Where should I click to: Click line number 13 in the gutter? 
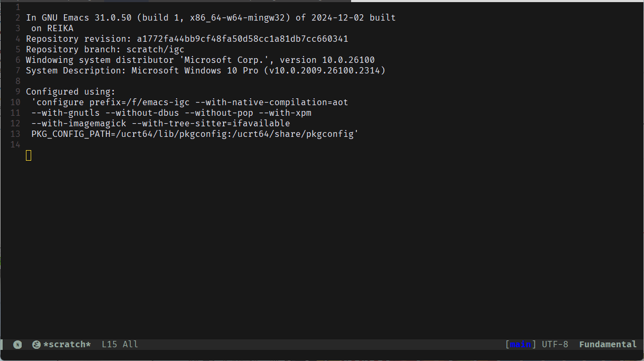tap(15, 134)
